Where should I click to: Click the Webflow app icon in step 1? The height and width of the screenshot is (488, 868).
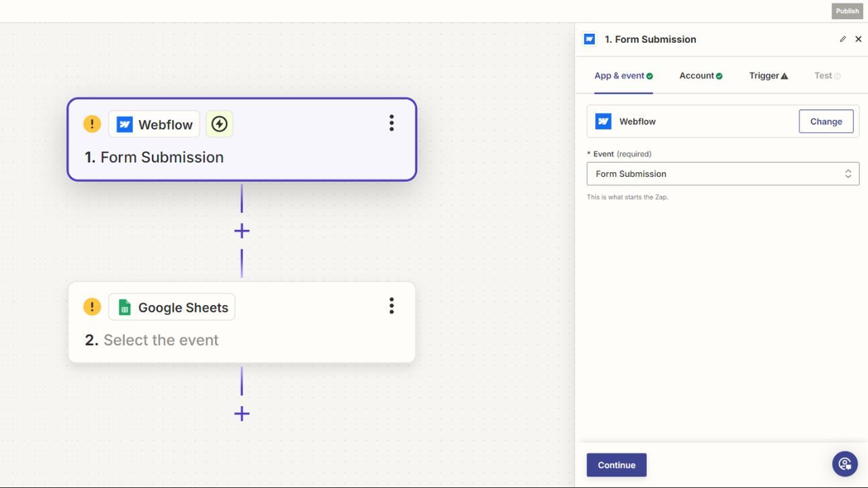point(124,123)
